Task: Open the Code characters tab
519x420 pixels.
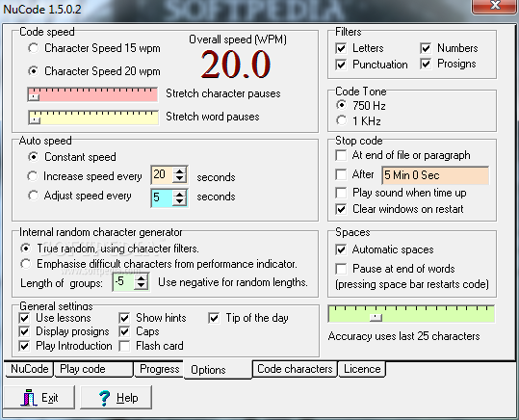Action: point(295,369)
